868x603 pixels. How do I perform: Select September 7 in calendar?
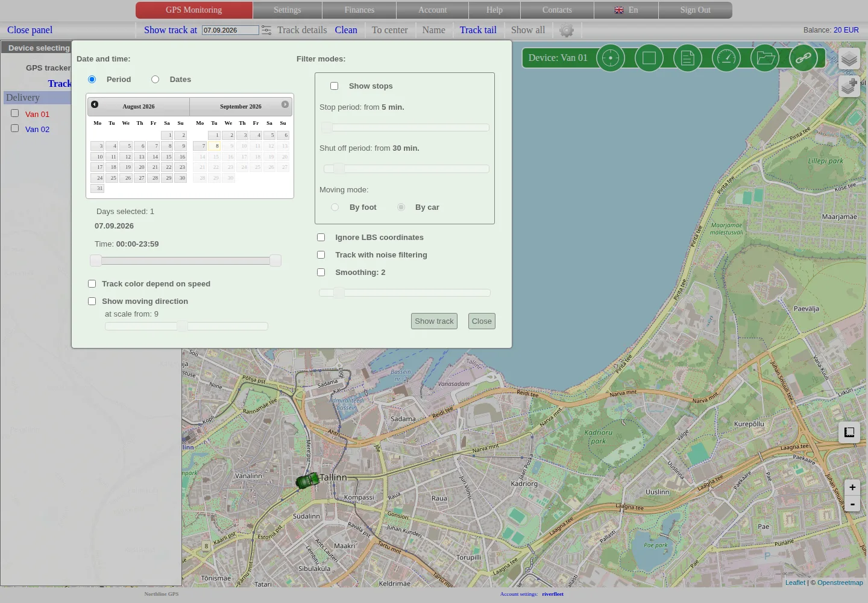pyautogui.click(x=201, y=146)
